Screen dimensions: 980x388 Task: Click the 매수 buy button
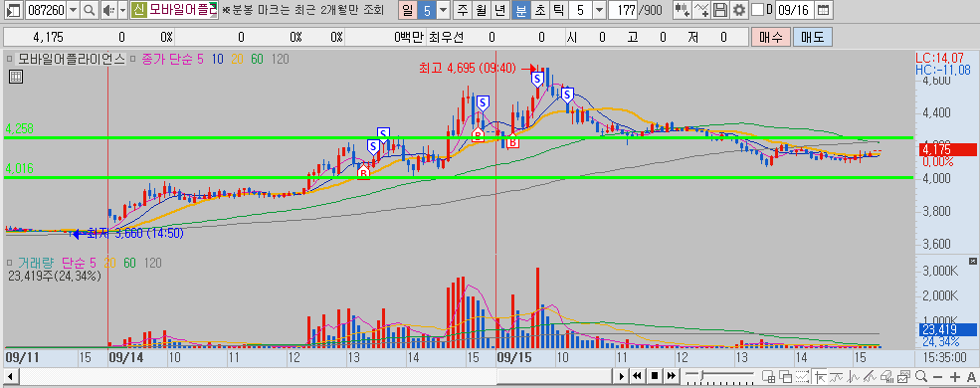click(771, 37)
